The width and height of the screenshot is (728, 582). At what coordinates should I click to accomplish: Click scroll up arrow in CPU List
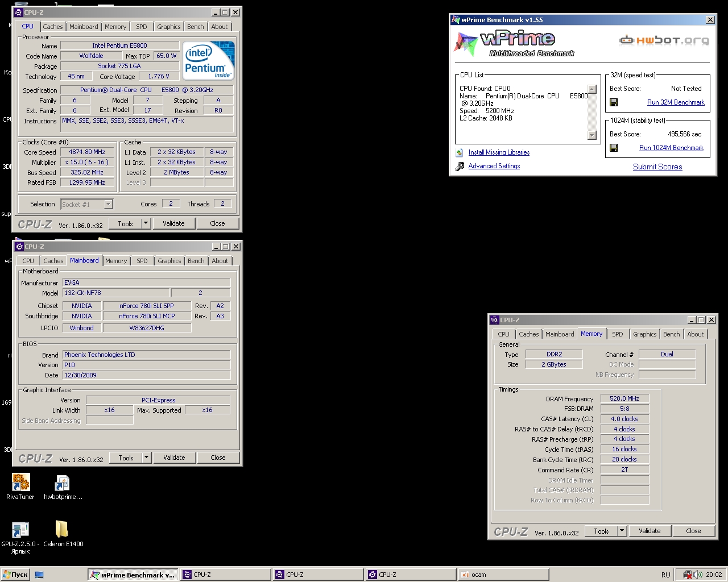(592, 89)
